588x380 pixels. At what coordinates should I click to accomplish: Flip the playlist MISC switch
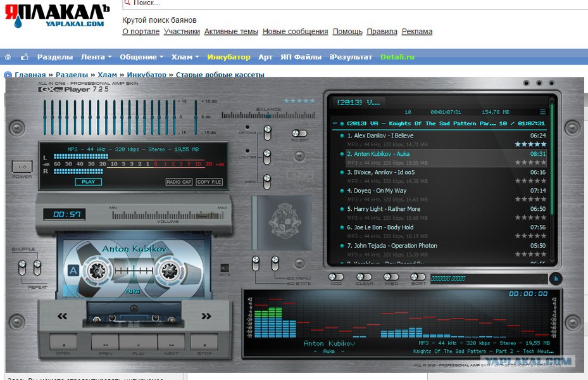(x=391, y=277)
